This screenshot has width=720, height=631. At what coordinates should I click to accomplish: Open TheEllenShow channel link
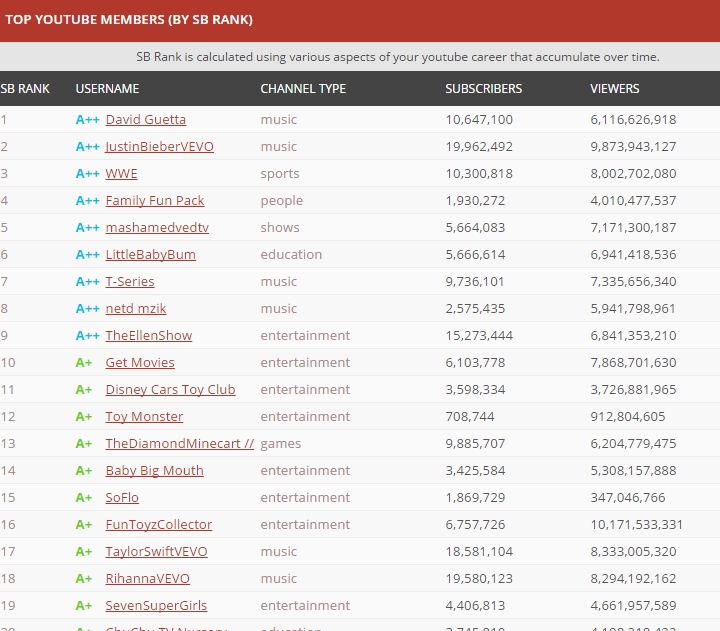tap(148, 335)
